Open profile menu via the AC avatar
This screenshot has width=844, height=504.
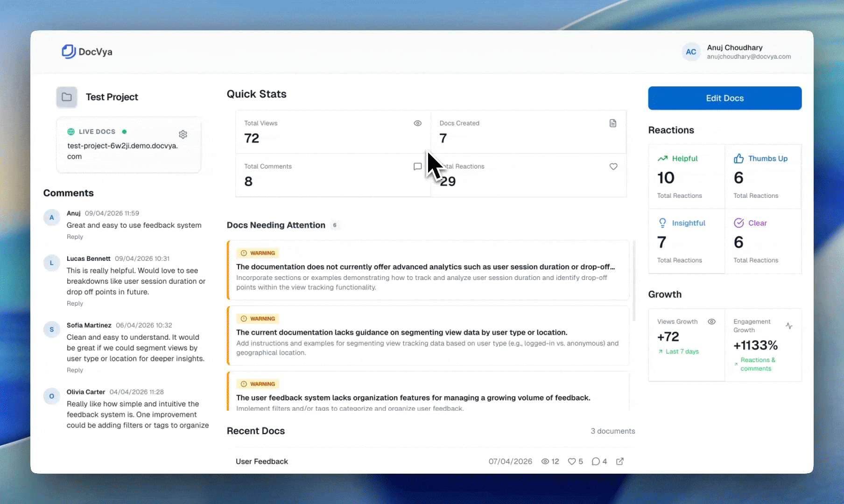coord(691,52)
